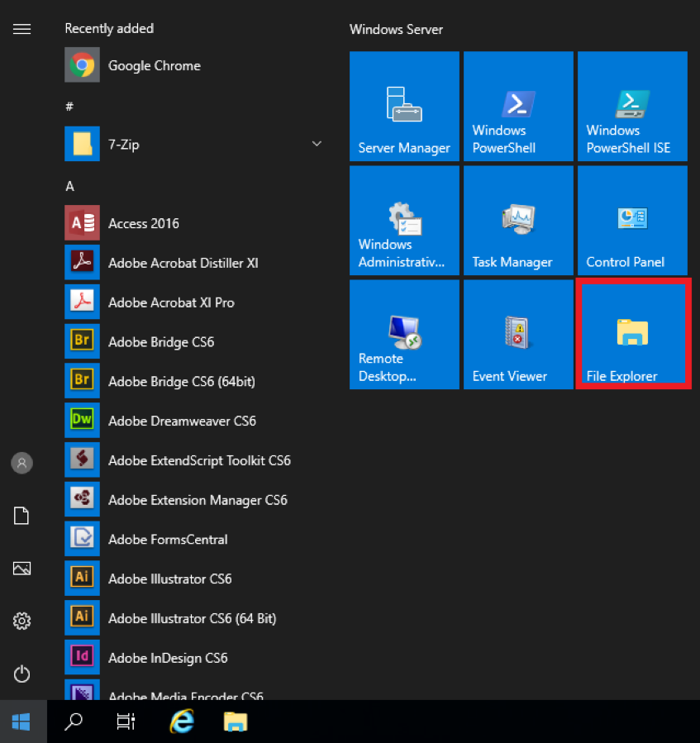This screenshot has width=700, height=743.
Task: Open the Control Panel tile
Action: coord(633,221)
